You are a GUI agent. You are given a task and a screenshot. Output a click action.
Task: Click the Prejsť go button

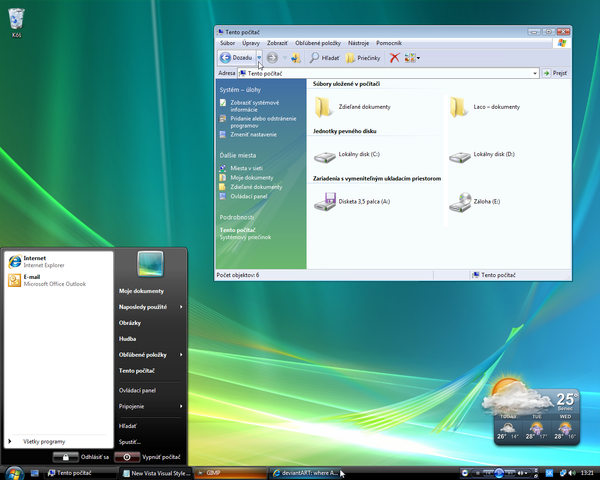pos(555,73)
